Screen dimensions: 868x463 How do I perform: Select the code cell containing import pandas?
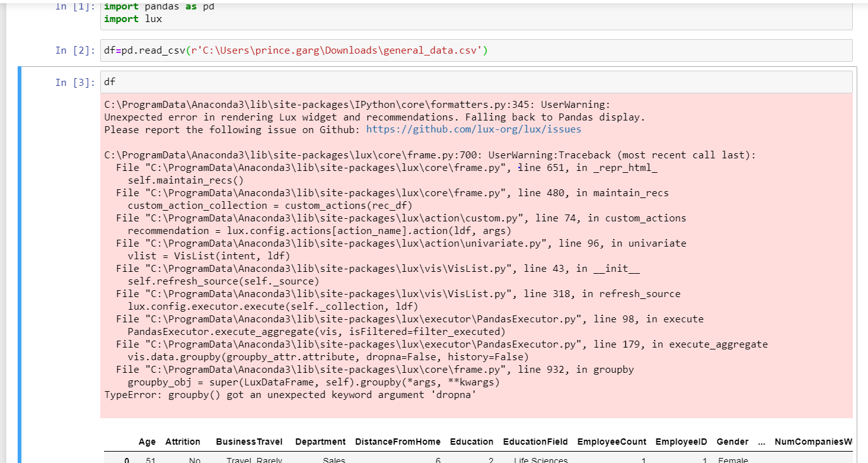click(252, 13)
